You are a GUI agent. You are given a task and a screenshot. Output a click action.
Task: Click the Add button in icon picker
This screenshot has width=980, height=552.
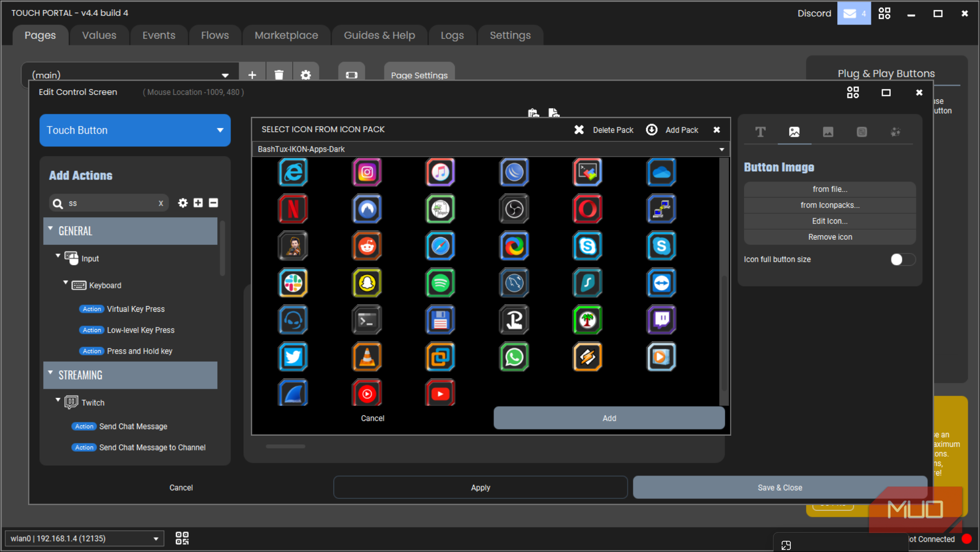[x=609, y=418]
